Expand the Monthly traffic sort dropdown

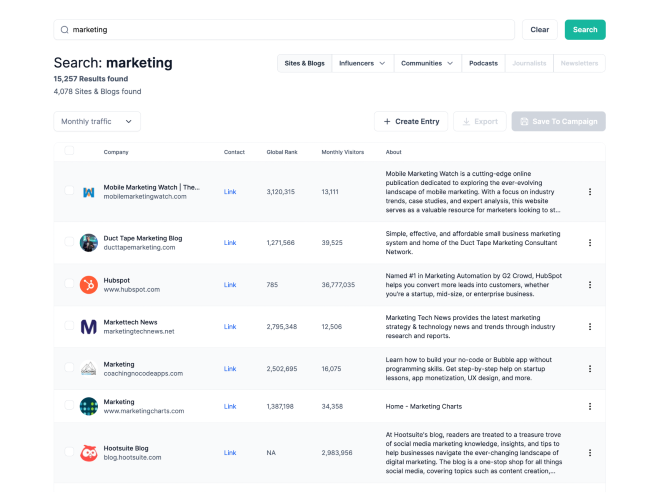click(x=97, y=122)
